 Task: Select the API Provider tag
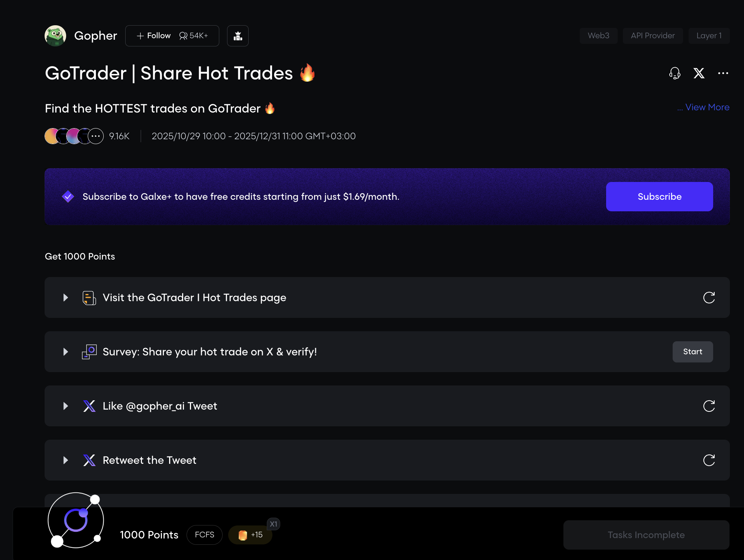(653, 36)
